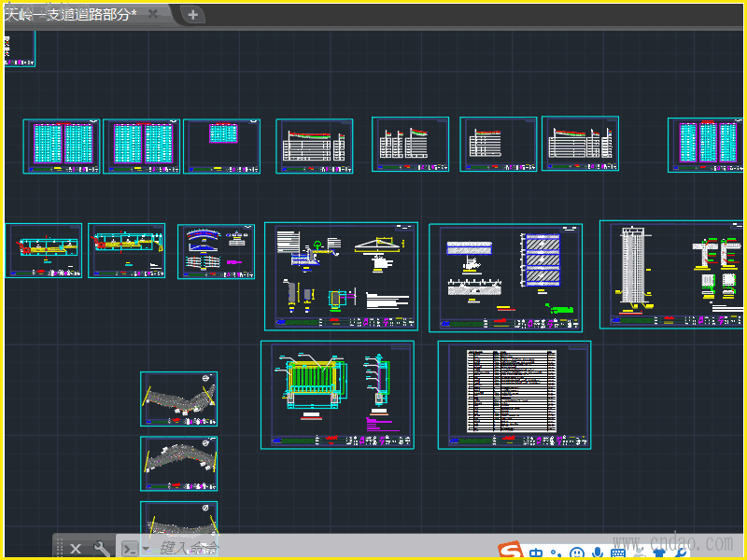This screenshot has height=560, width=747.
Task: Select the blue pavement structure drawing sheet
Action: (505, 276)
